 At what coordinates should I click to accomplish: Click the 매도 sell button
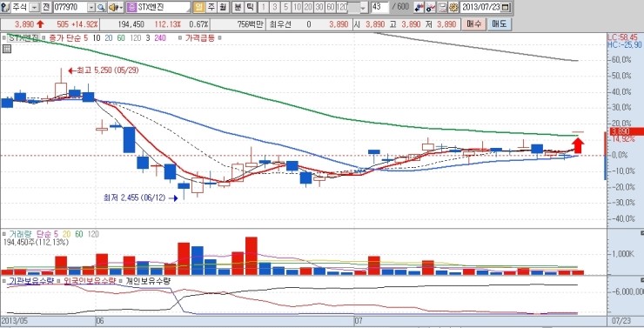499,23
